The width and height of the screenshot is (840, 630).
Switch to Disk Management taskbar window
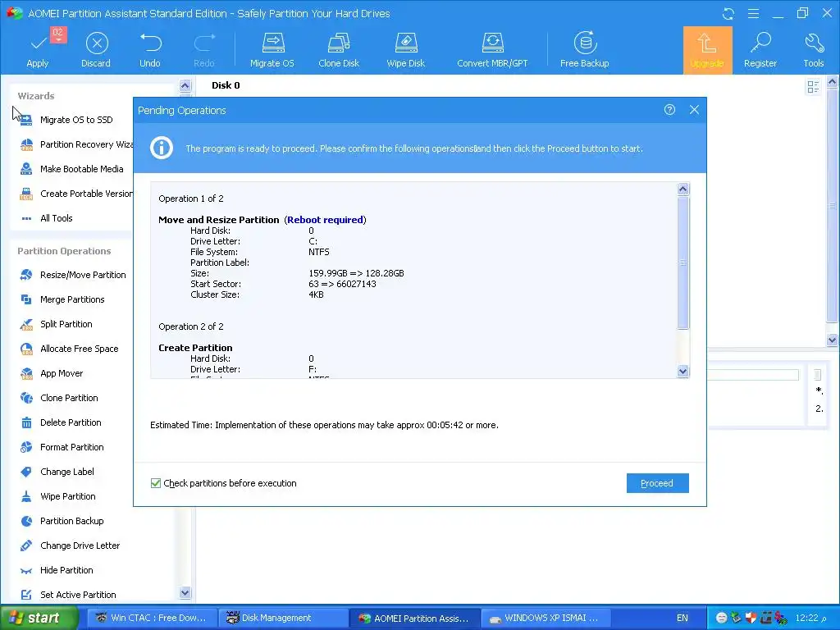[x=282, y=618]
